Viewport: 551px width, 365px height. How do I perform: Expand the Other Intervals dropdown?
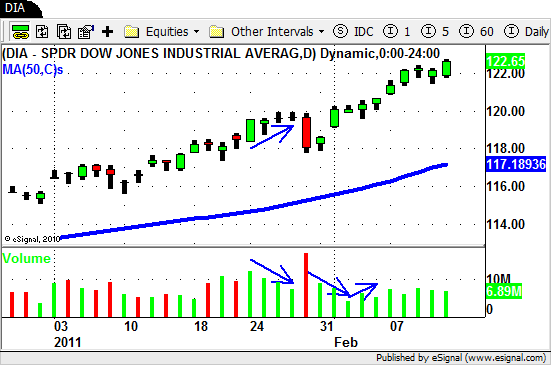click(322, 32)
